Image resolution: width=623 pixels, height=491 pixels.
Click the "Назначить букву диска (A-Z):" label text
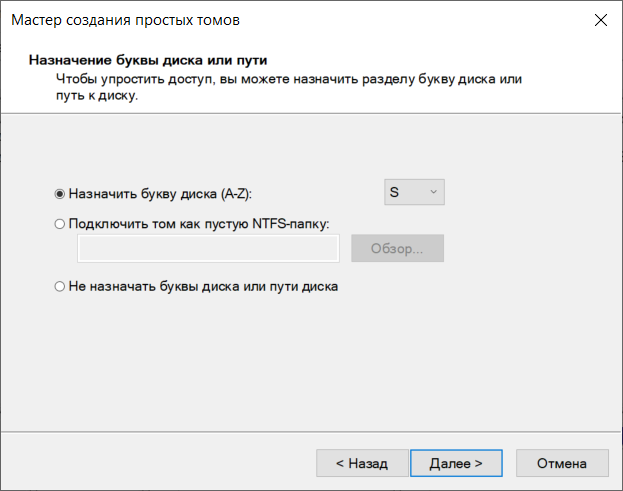pos(160,194)
